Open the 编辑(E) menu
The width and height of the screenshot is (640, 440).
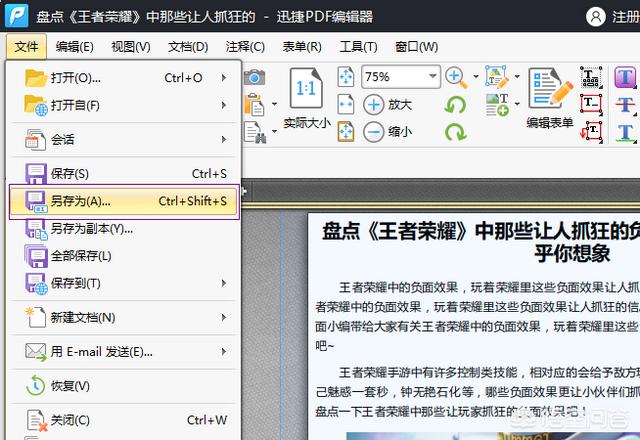pyautogui.click(x=74, y=47)
